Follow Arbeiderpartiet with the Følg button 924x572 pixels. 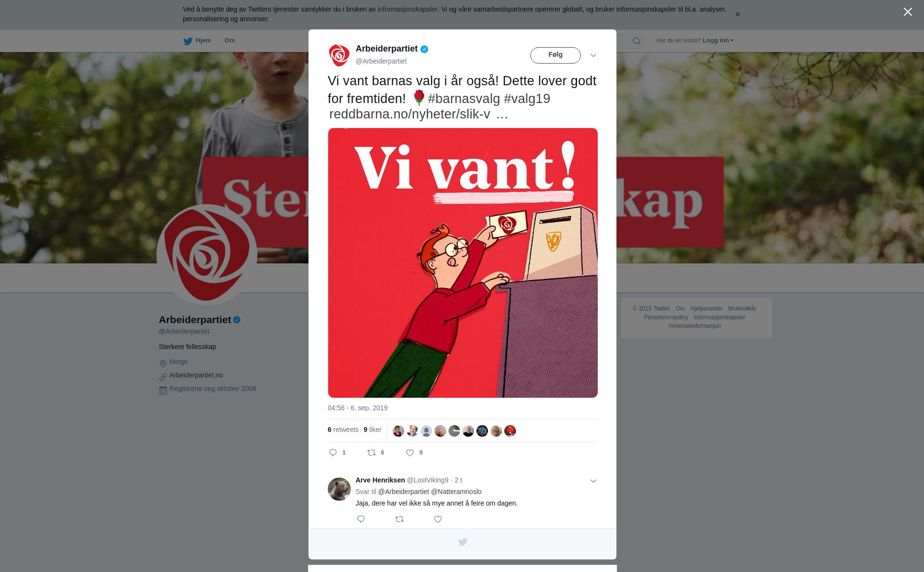click(x=555, y=55)
